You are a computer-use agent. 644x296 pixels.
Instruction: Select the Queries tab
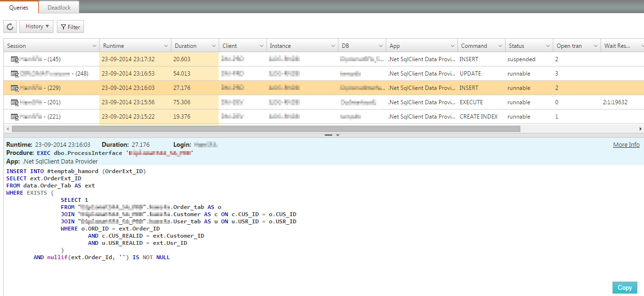click(19, 7)
